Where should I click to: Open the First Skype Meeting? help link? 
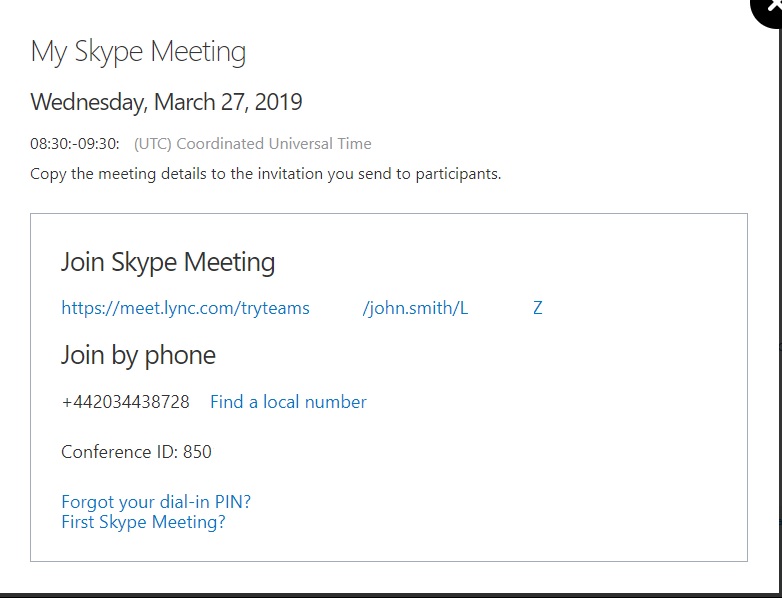tap(144, 522)
